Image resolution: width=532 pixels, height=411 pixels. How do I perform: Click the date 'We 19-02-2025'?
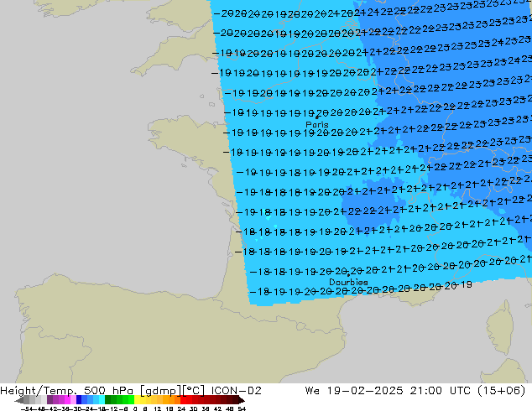pos(354,391)
